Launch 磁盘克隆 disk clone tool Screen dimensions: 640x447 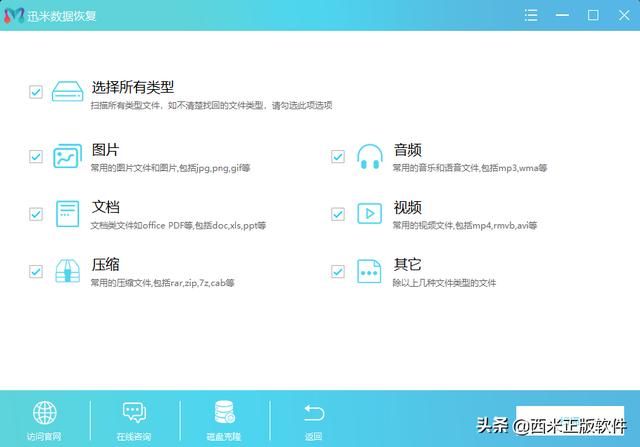224,420
